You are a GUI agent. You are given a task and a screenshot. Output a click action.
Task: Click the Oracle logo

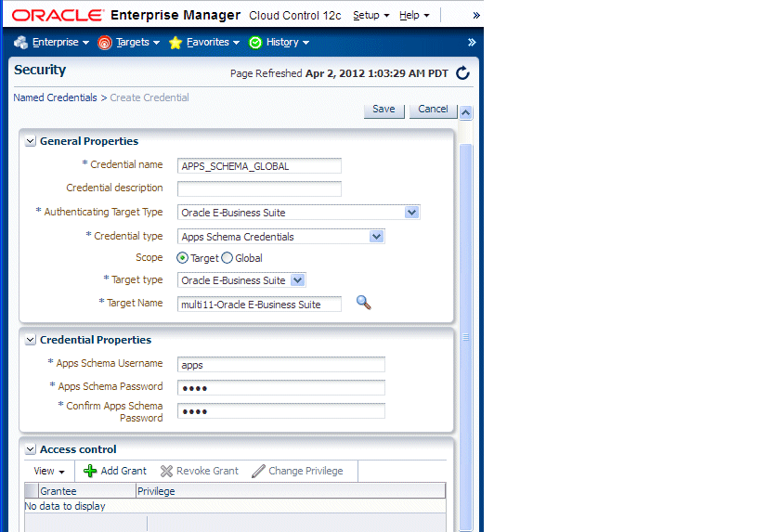pos(58,16)
